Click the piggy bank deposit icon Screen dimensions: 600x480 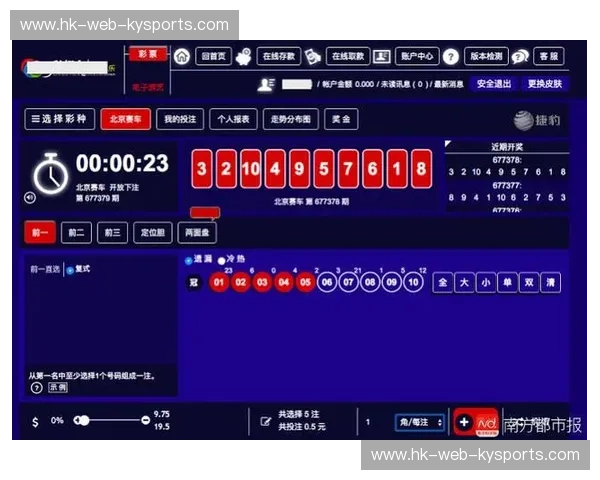pos(244,56)
